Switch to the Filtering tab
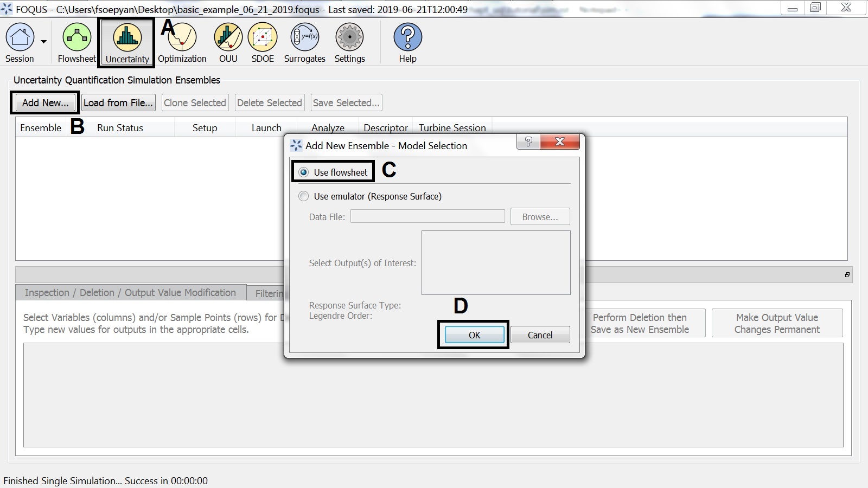 tap(270, 293)
